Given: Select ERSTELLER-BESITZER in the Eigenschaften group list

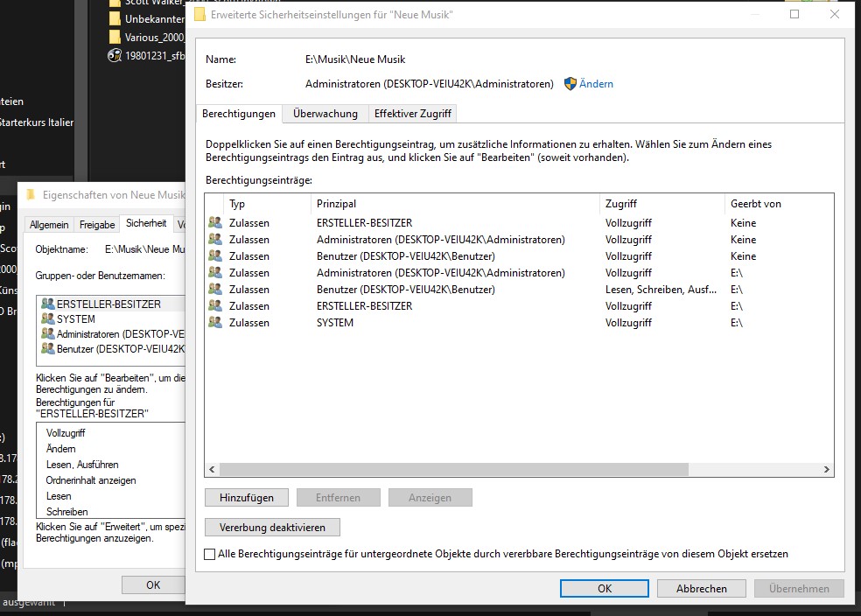Looking at the screenshot, I should tap(108, 304).
